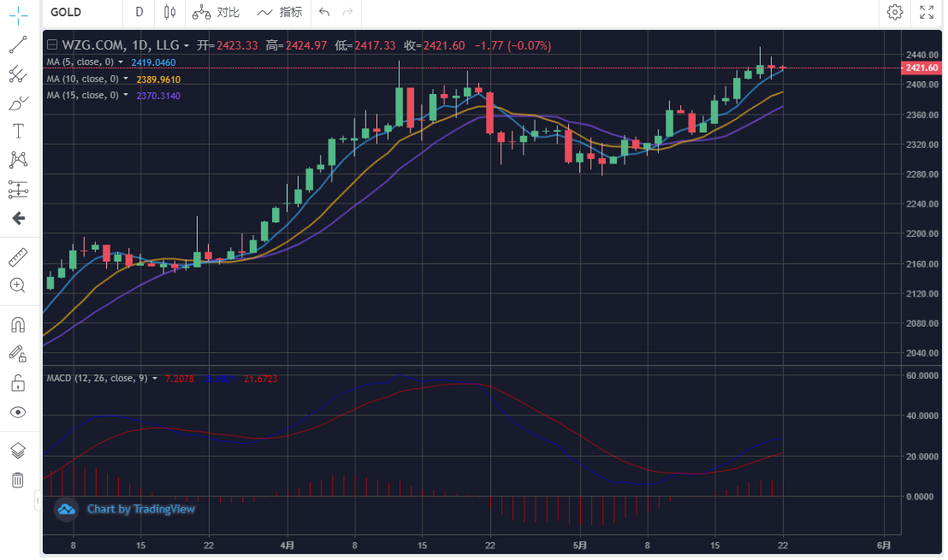948x560 pixels.
Task: Hide all drawings with eye icon
Action: [18, 412]
